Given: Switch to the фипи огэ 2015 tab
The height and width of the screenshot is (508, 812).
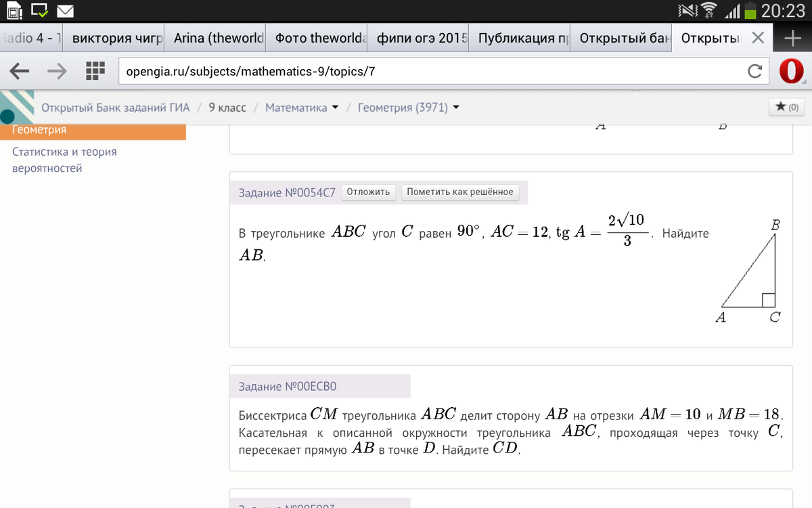Looking at the screenshot, I should tap(419, 39).
